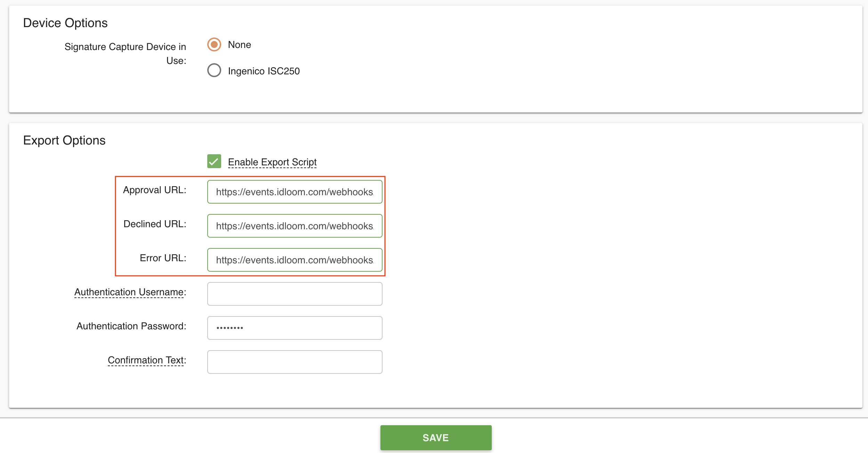Select Ingenico ISC250 radio option
The height and width of the screenshot is (453, 868).
pyautogui.click(x=214, y=71)
